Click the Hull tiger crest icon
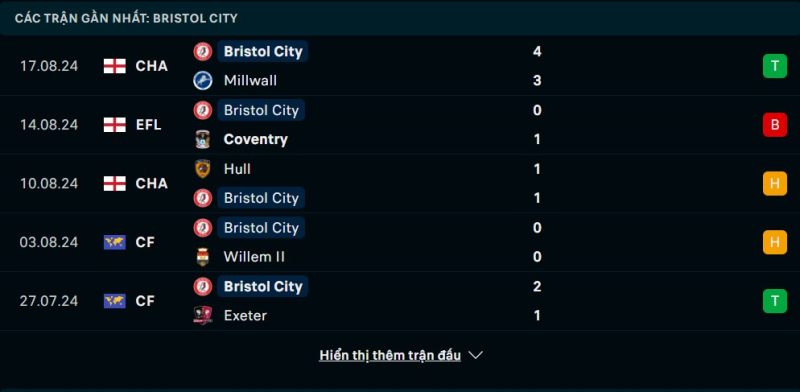The image size is (800, 392). tap(203, 169)
